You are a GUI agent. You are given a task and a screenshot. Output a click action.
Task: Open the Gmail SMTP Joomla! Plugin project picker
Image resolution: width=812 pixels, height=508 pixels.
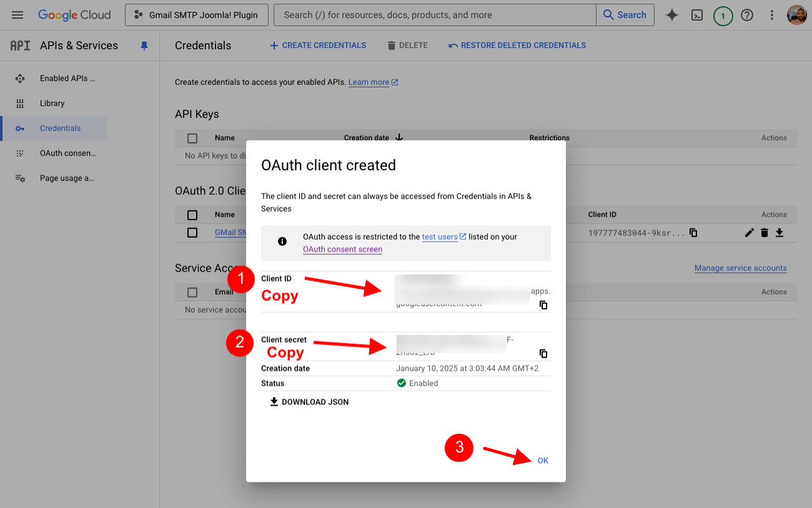(x=197, y=15)
